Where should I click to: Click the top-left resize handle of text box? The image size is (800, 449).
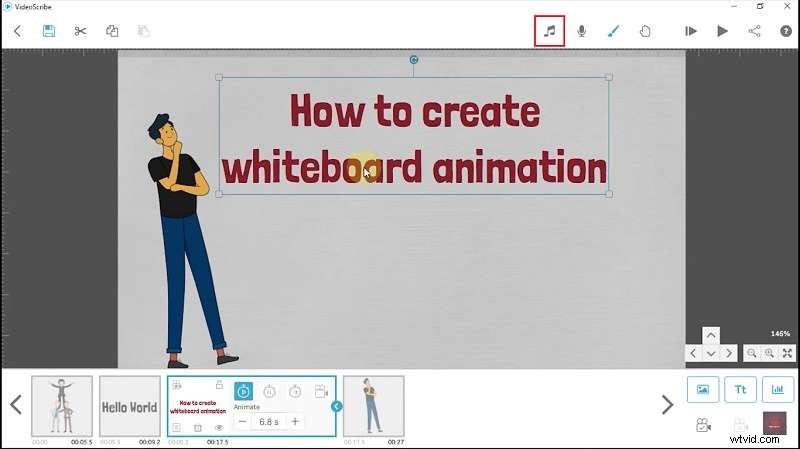point(219,77)
